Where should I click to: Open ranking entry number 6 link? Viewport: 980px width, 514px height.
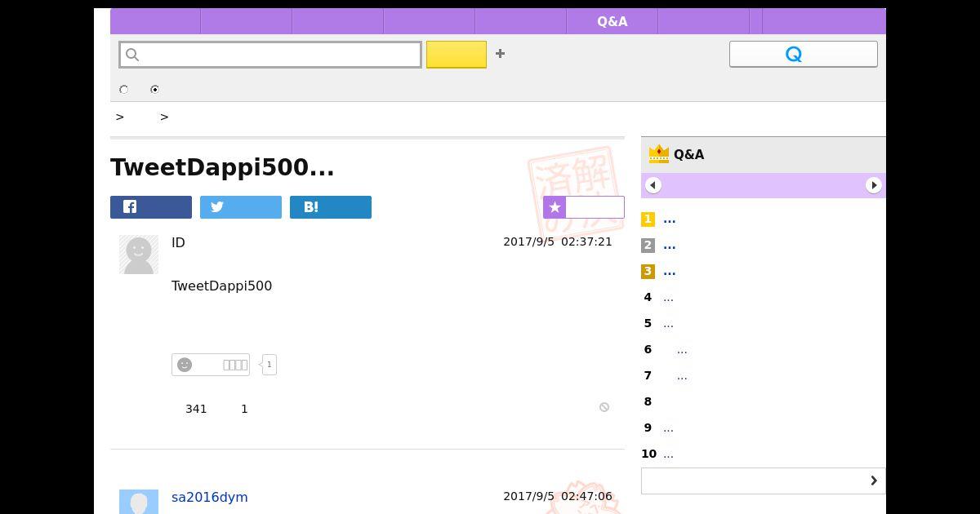pos(682,349)
